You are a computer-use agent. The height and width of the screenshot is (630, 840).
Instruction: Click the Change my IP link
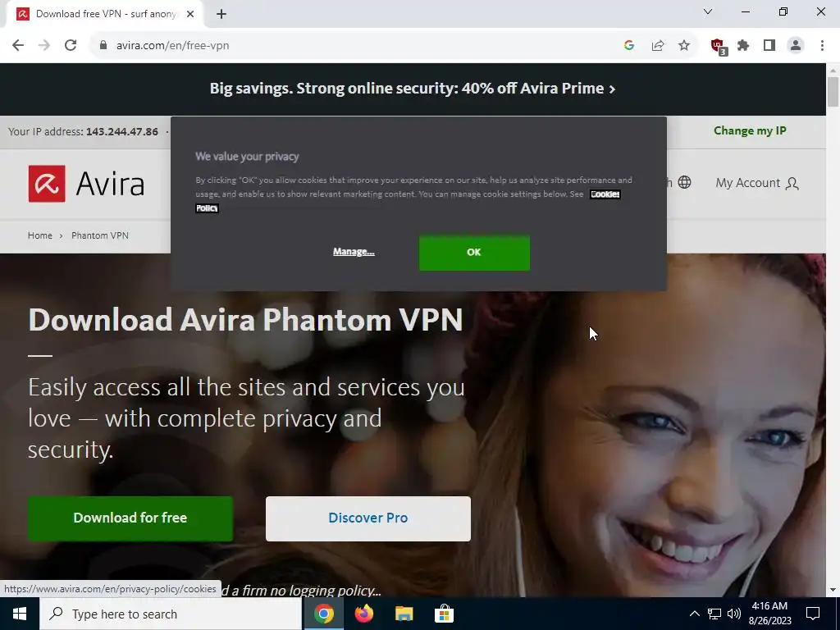[750, 130]
